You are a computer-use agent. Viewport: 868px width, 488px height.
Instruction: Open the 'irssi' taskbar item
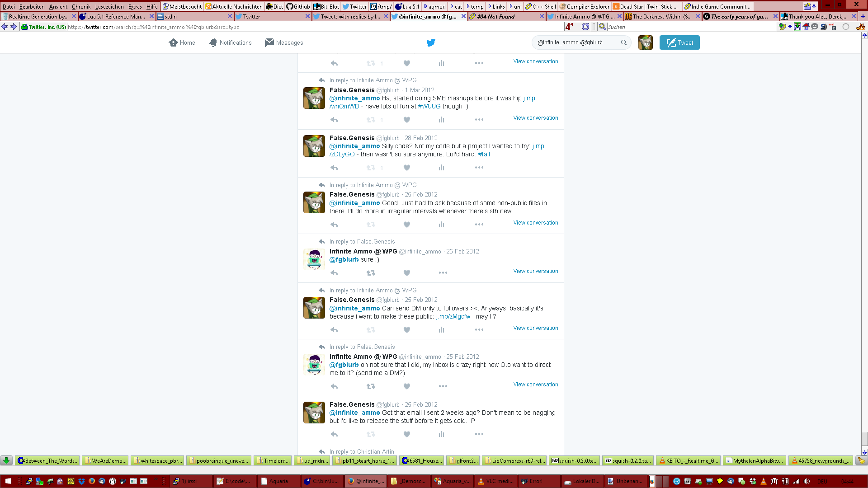(x=190, y=481)
